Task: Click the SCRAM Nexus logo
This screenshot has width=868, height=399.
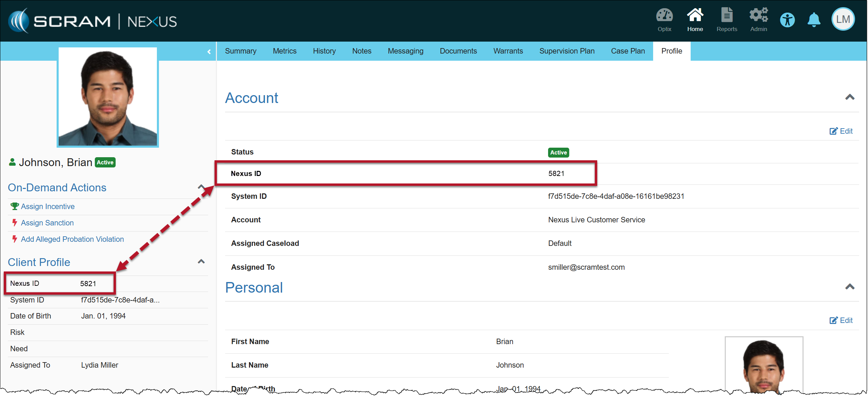Action: tap(93, 21)
